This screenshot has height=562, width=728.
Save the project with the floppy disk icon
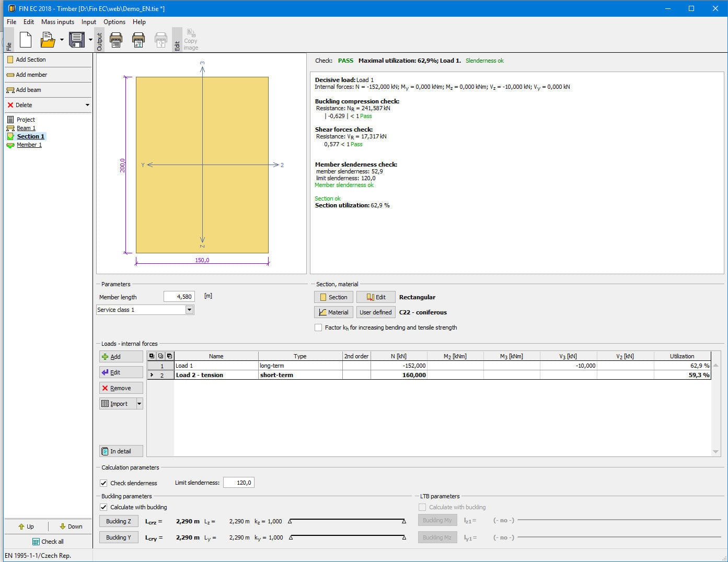click(x=76, y=40)
